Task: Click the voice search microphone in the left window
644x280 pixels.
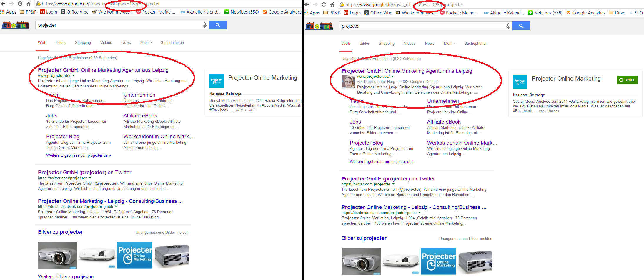Action: click(205, 25)
